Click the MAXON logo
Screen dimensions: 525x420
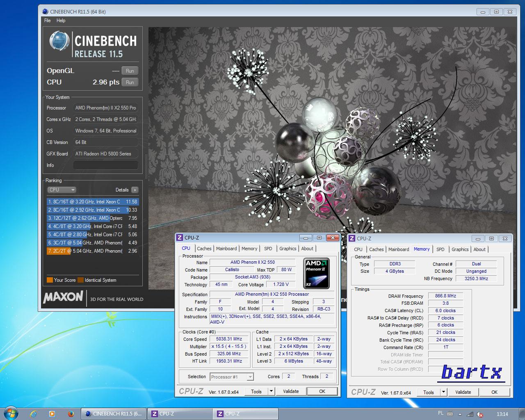click(63, 297)
